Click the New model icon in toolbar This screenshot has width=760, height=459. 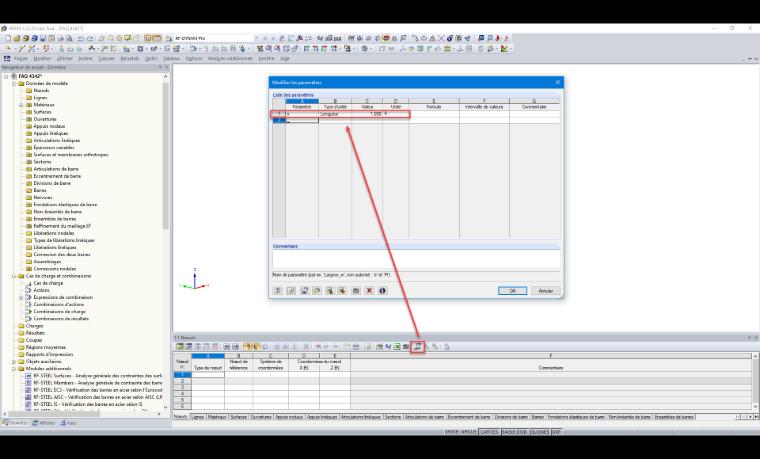coord(8,38)
